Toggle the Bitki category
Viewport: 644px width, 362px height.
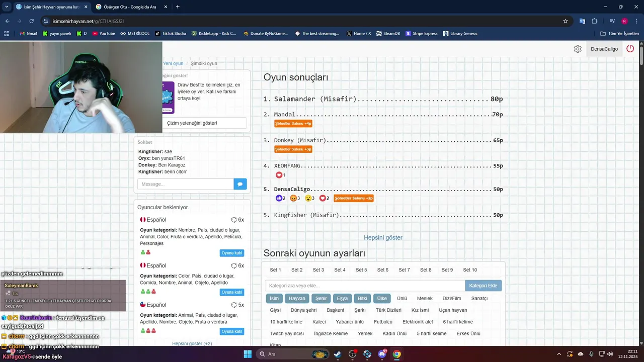tap(362, 298)
